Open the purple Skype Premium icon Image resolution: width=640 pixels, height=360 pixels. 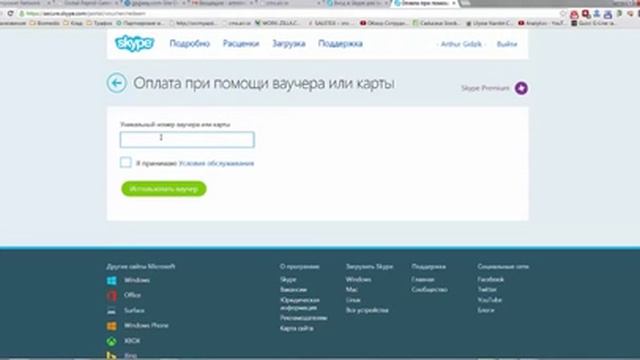click(x=521, y=88)
